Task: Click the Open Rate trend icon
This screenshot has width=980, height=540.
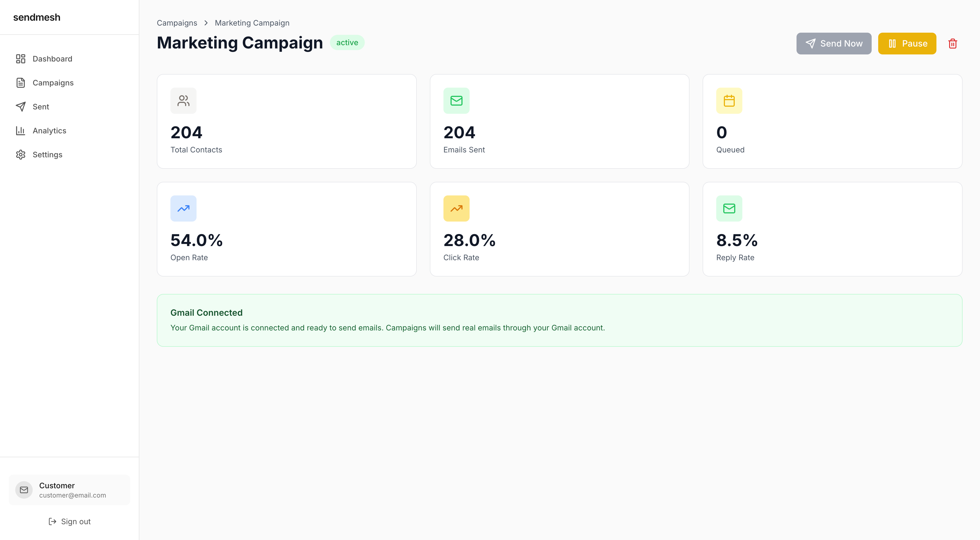Action: [x=183, y=208]
